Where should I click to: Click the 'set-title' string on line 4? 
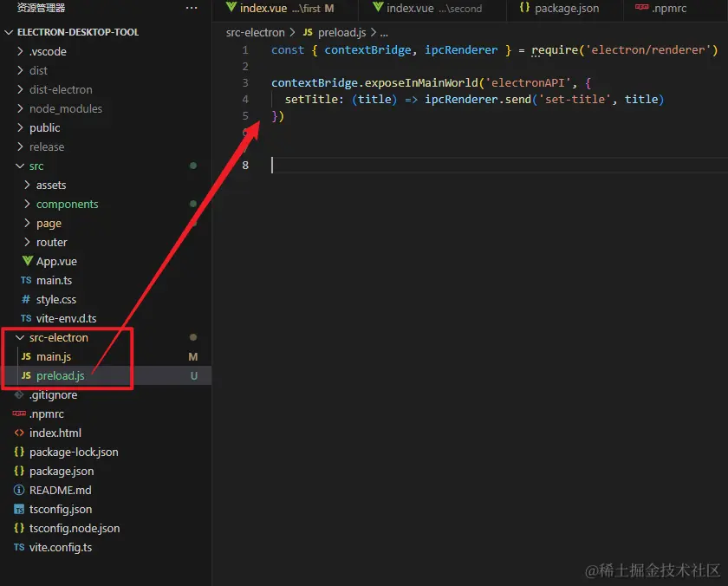pyautogui.click(x=575, y=99)
